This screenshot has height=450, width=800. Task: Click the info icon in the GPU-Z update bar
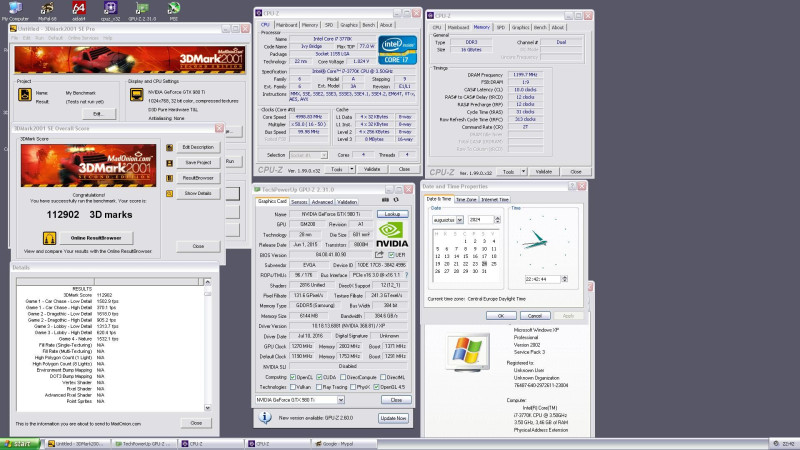point(264,417)
